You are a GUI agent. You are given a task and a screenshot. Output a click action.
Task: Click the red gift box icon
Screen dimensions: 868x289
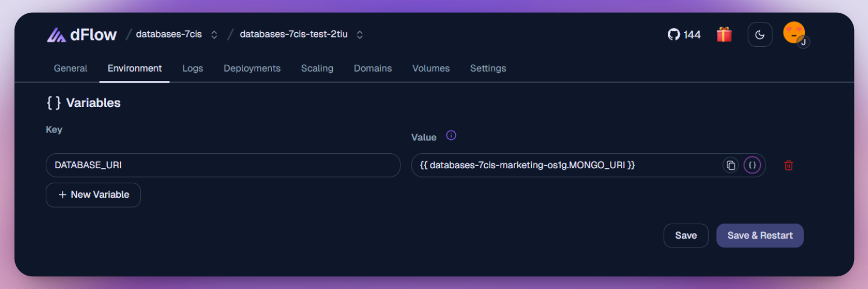(724, 35)
